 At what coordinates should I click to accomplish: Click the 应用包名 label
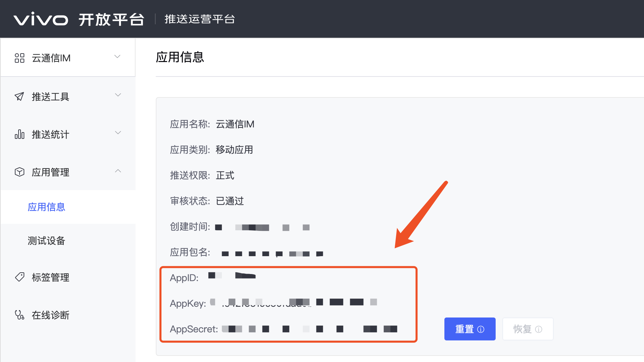point(190,252)
